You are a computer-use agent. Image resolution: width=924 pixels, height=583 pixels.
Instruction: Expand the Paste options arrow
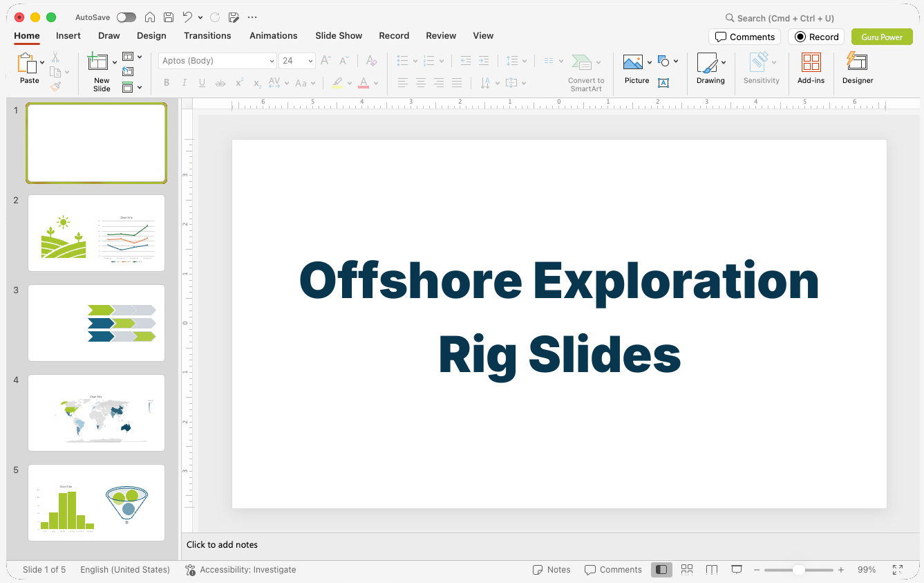(x=43, y=62)
